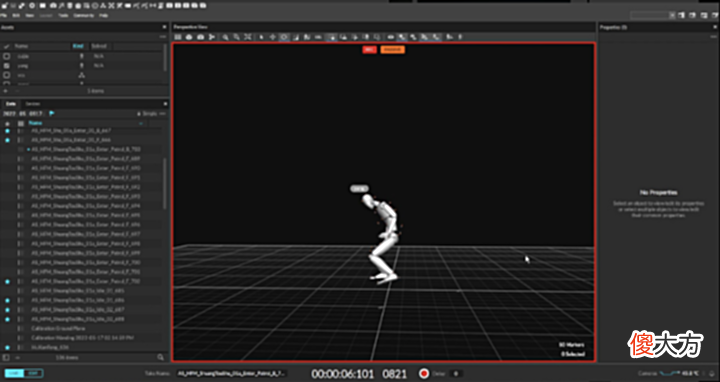720x382 pixels.
Task: Select the Calibration Wanding entry
Action: point(84,338)
